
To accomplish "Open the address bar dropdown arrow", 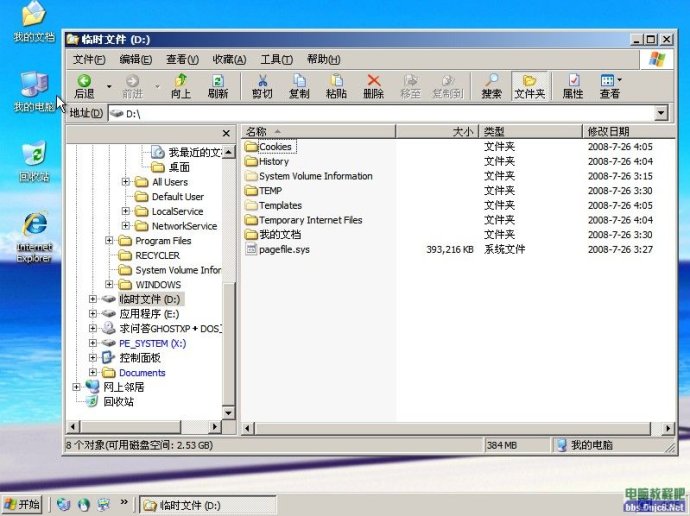I will 661,113.
